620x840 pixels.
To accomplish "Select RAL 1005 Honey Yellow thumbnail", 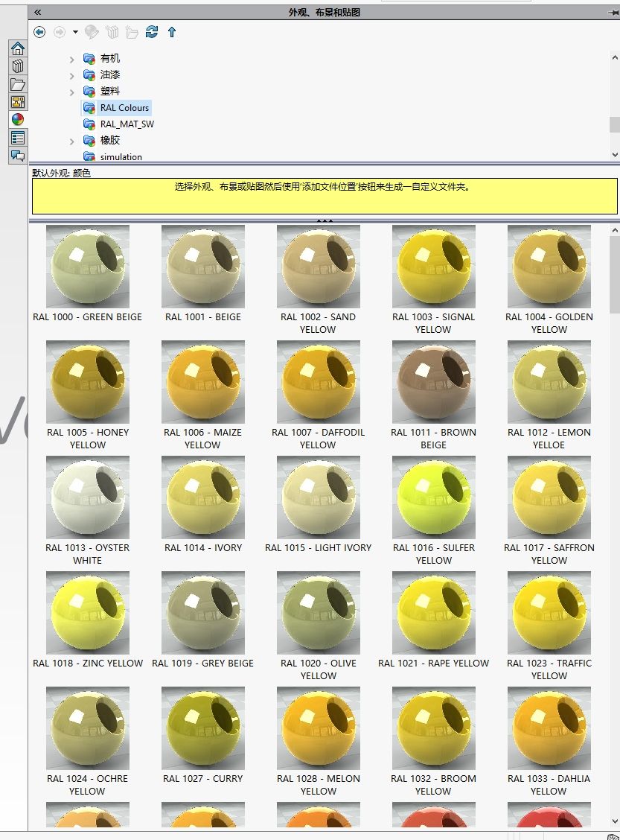I will (x=88, y=382).
